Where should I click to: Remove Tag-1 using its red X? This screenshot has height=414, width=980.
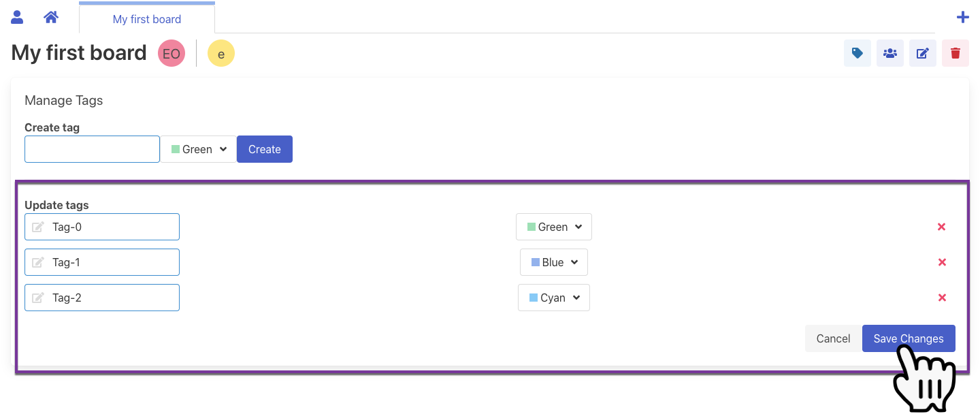942,262
